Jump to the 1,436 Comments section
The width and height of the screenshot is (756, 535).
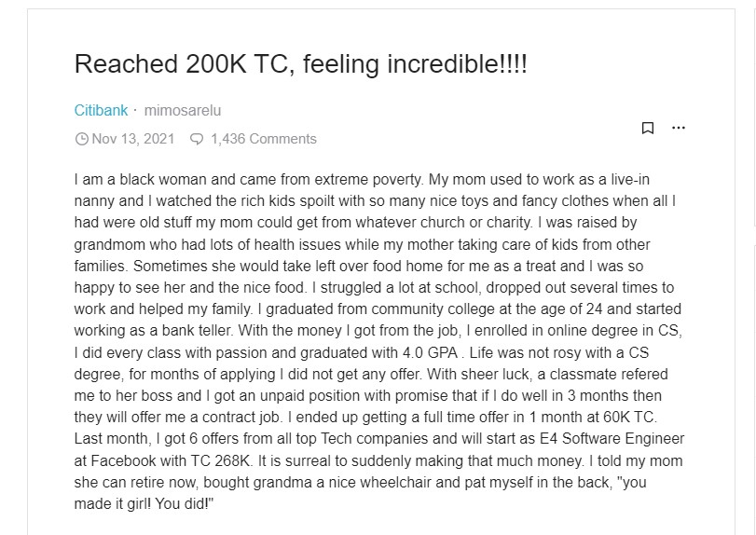coord(264,139)
